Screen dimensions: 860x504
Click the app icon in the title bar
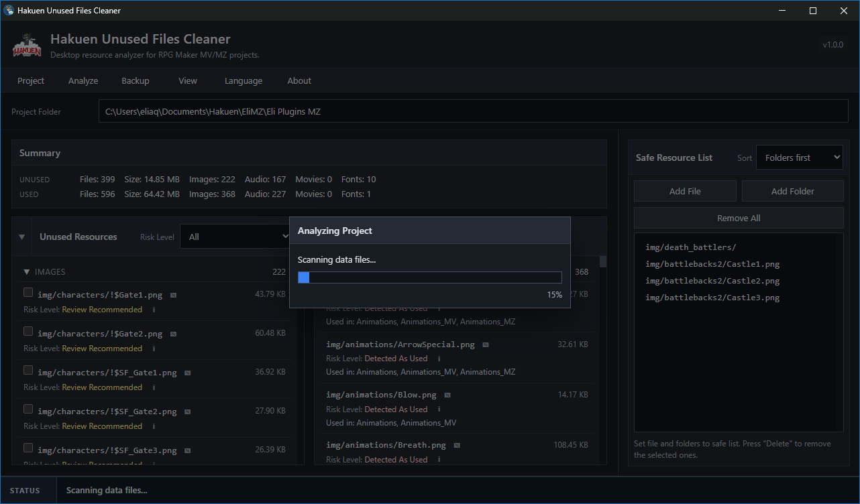pyautogui.click(x=9, y=11)
